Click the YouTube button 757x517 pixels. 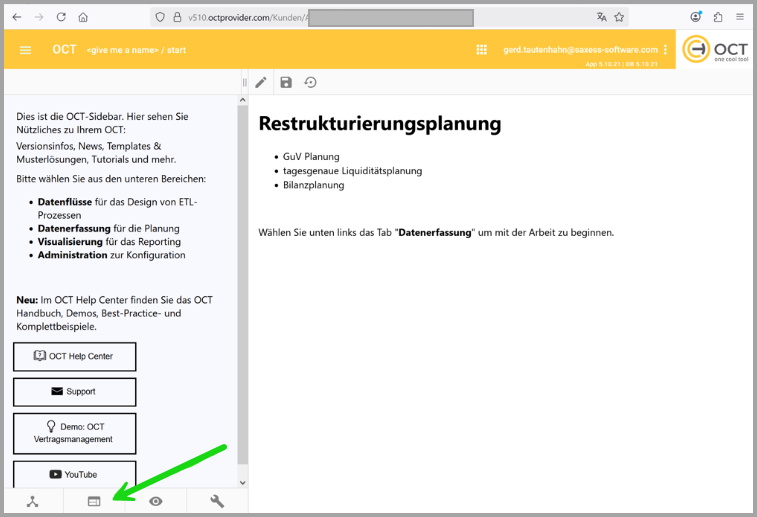tap(75, 475)
